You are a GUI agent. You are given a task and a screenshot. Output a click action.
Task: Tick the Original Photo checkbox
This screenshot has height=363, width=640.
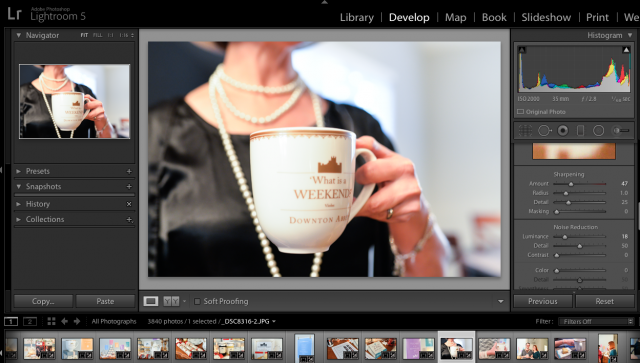[x=520, y=111]
